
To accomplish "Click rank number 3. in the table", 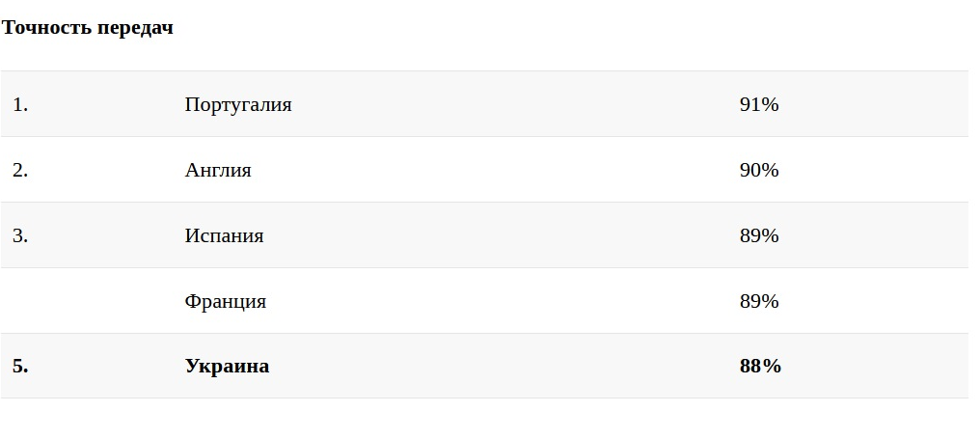I will pos(20,235).
